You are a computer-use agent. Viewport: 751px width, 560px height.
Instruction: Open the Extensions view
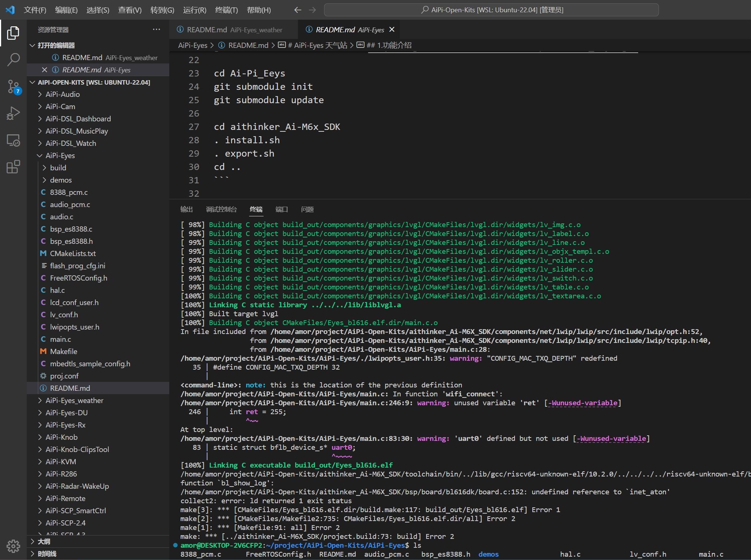13,167
